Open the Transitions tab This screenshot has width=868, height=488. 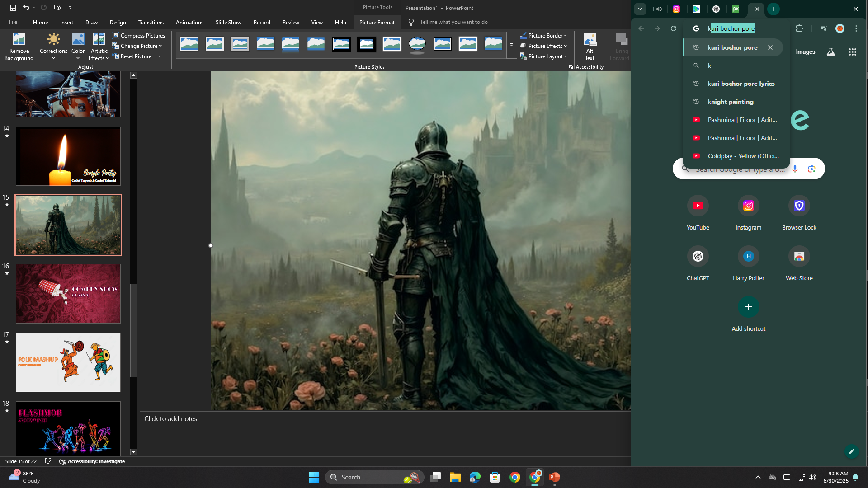click(x=151, y=22)
